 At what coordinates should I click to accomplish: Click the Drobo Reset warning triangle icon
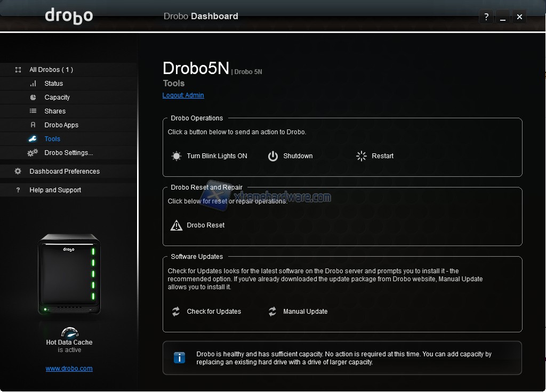pos(176,225)
